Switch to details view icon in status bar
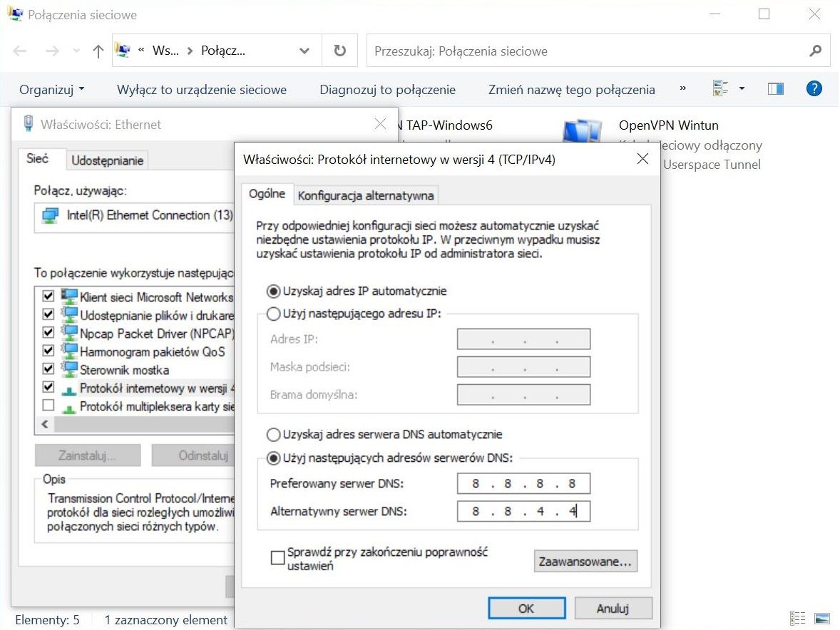This screenshot has width=840, height=630. point(797,618)
